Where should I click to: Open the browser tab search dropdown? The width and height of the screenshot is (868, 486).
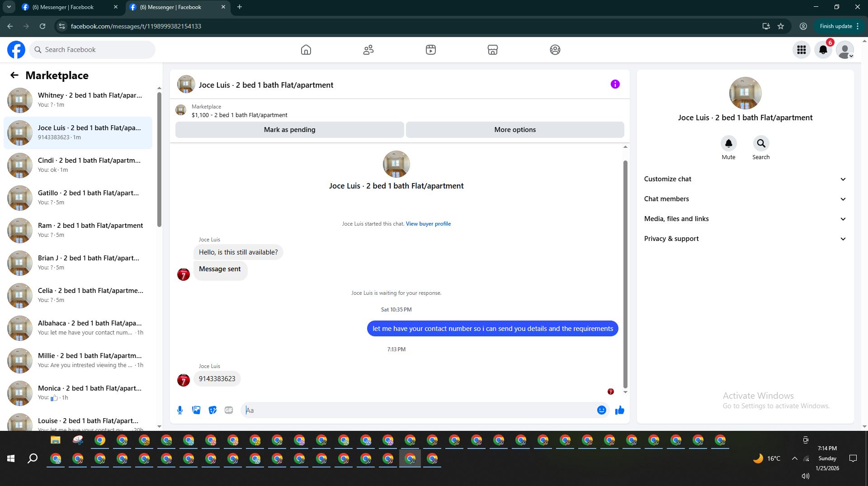tap(9, 7)
